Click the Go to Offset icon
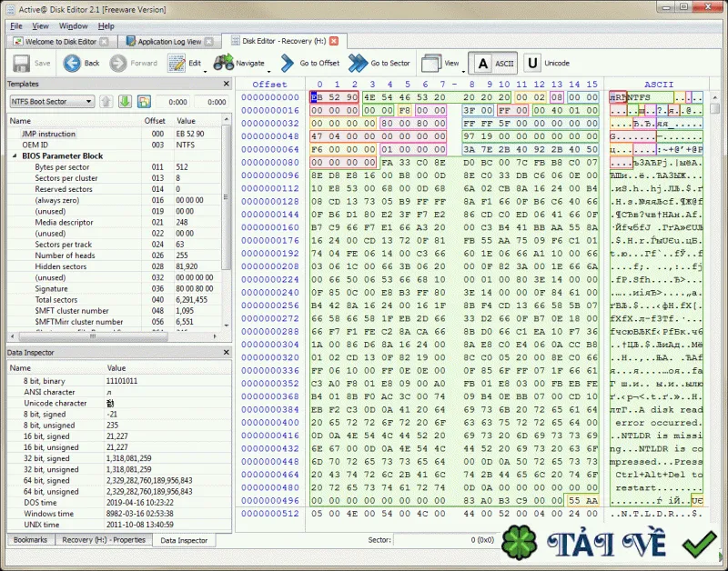 pos(288,63)
